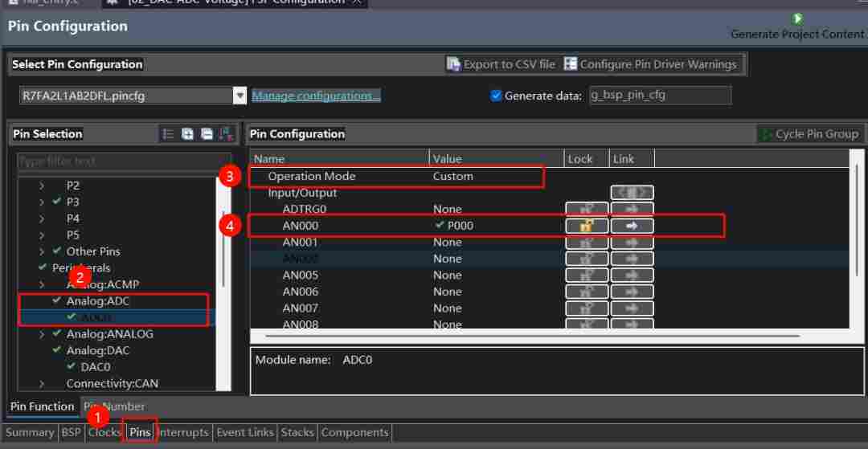This screenshot has width=868, height=449.
Task: Toggle the lock icon for AN000
Action: (587, 226)
